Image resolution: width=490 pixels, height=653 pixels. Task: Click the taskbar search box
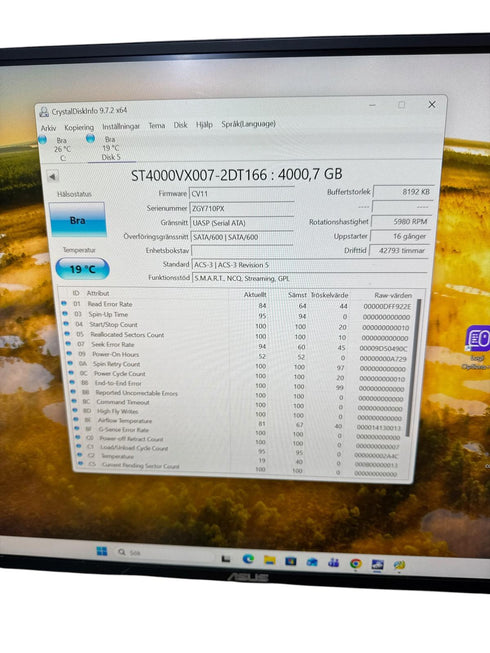164,553
